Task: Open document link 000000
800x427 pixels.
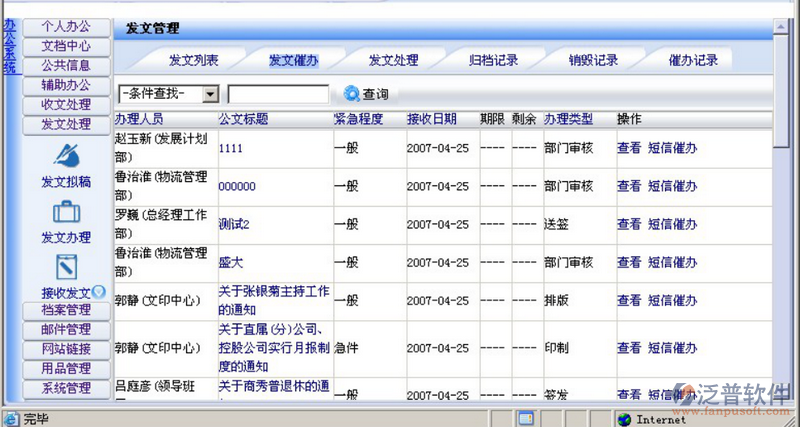Action: [x=237, y=186]
